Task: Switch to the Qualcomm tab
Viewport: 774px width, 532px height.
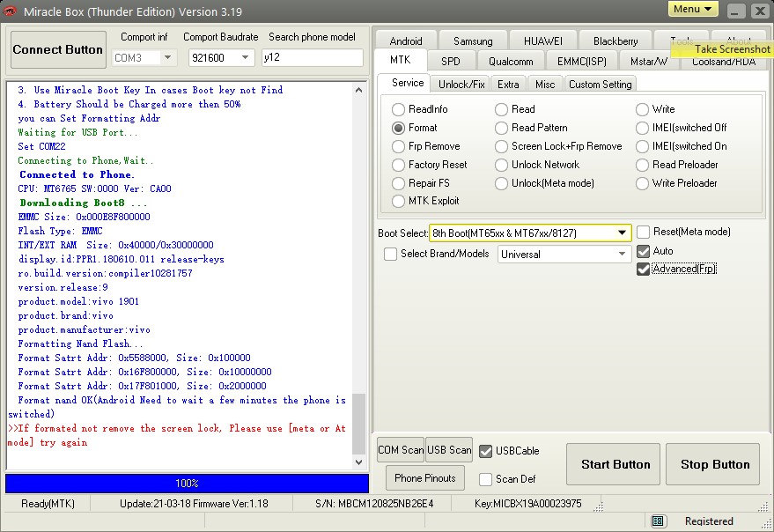Action: (511, 62)
